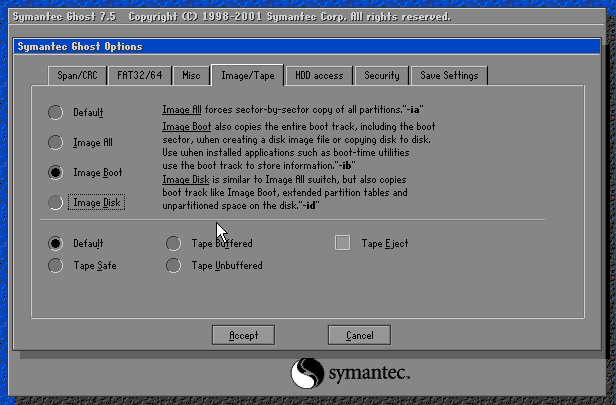Click the Cancel button
The height and width of the screenshot is (405, 616).
click(x=358, y=335)
